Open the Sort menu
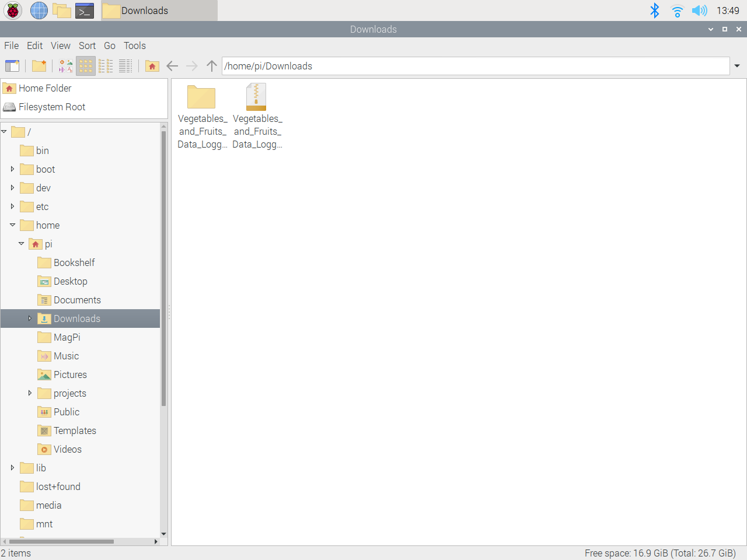Image resolution: width=747 pixels, height=560 pixels. click(x=88, y=45)
